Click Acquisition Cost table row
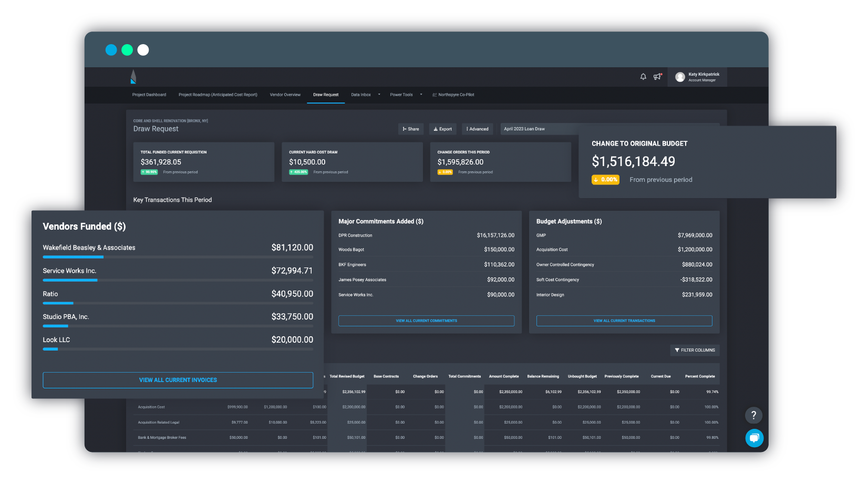This screenshot has width=868, height=484. 427,407
